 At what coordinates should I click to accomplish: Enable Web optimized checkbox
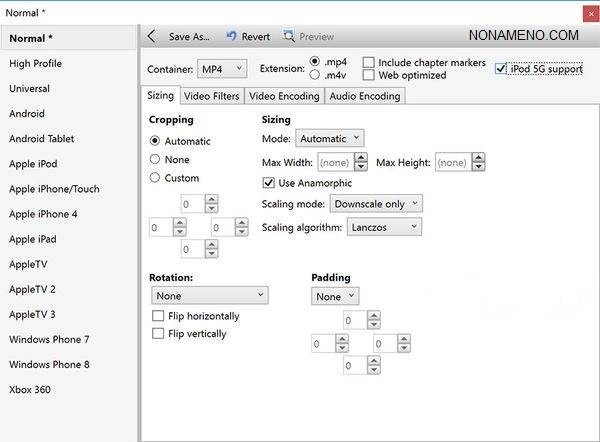click(x=369, y=75)
